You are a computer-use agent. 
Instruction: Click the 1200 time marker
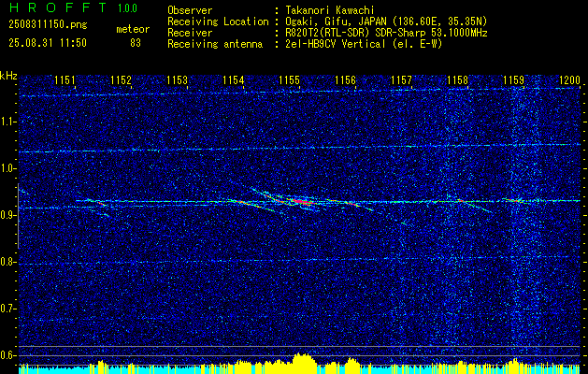(569, 80)
